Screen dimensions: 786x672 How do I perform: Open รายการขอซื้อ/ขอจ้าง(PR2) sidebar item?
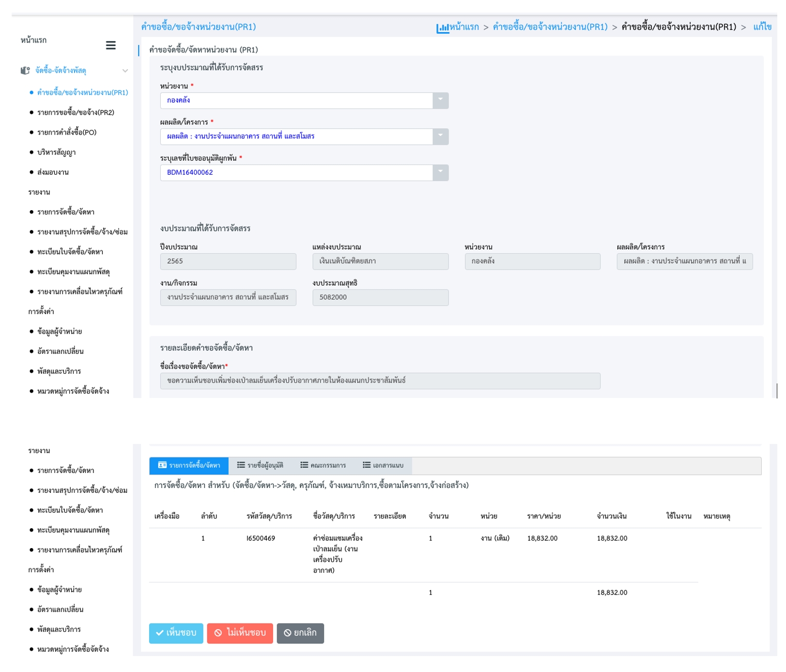tap(76, 112)
